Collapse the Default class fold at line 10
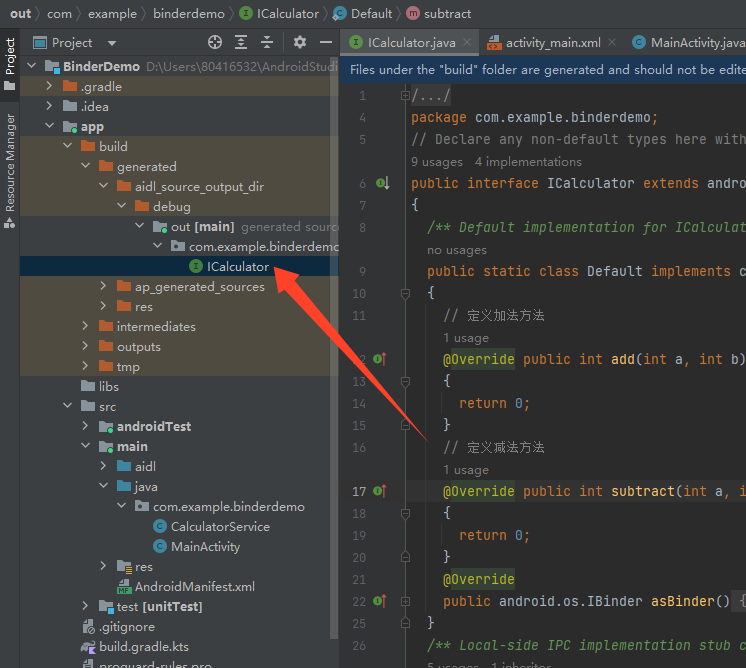The height and width of the screenshot is (668, 746). click(x=405, y=294)
